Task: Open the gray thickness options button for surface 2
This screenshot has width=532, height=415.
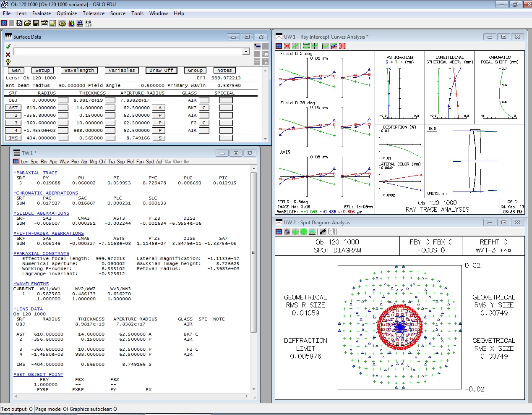Action: 110,115
